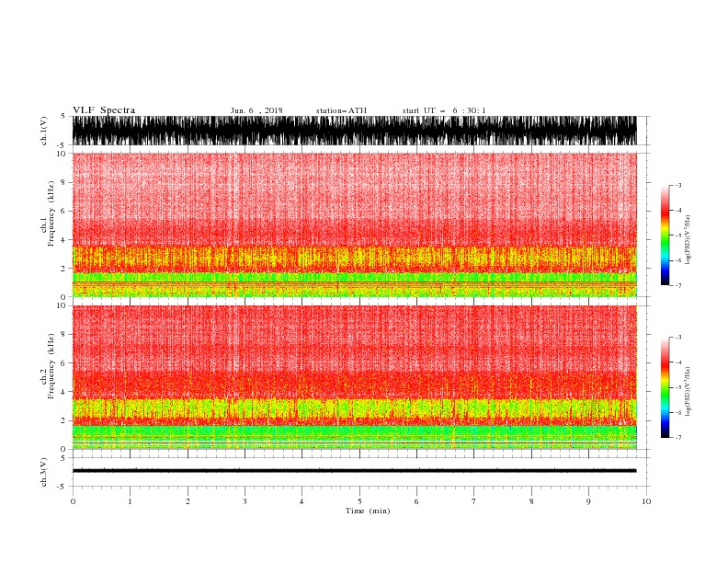Click the ch.2 spectrogram PSD color bar
The height and width of the screenshot is (563, 728).
point(665,387)
